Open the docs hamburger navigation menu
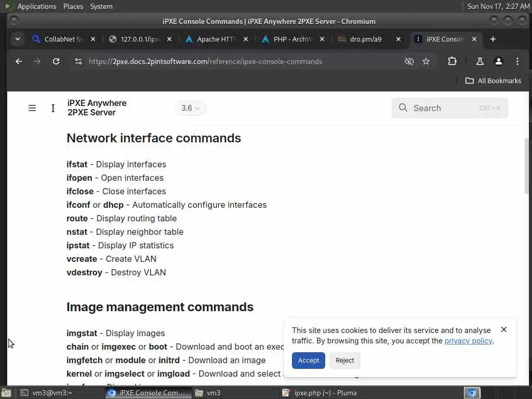 (x=32, y=108)
